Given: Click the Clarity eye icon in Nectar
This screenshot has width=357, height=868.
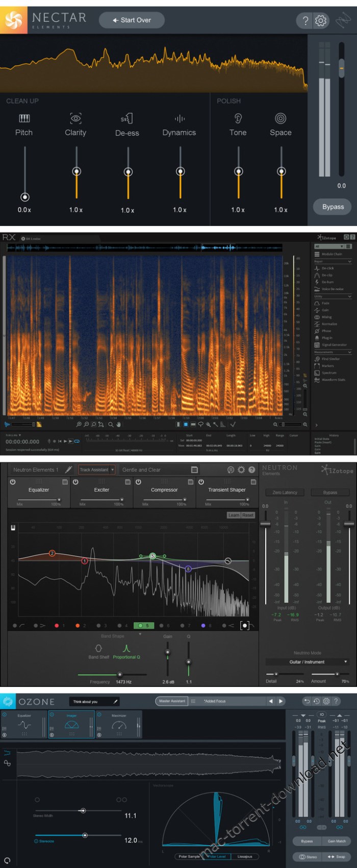Looking at the screenshot, I should pos(75,118).
